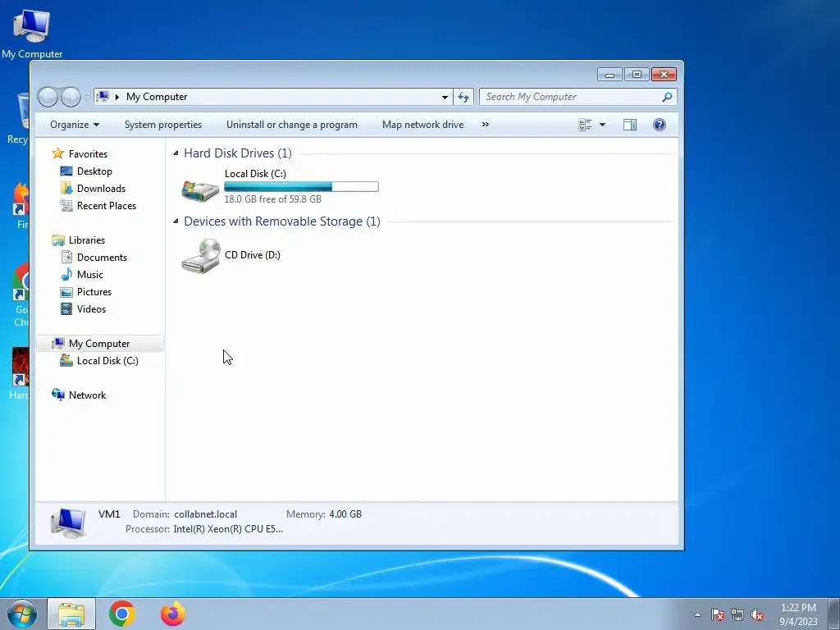Click the computer icon in details pane

point(68,523)
